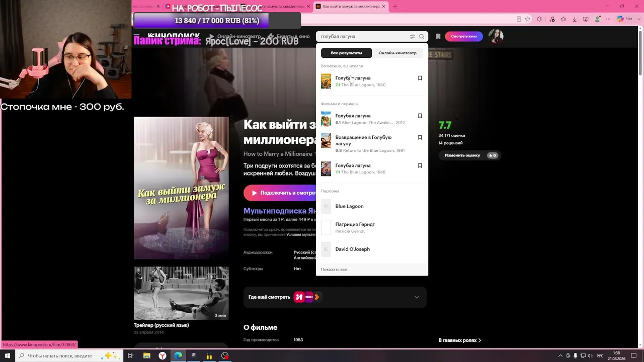644x362 pixels.
Task: Open Task View on taskbar
Action: pos(130,355)
